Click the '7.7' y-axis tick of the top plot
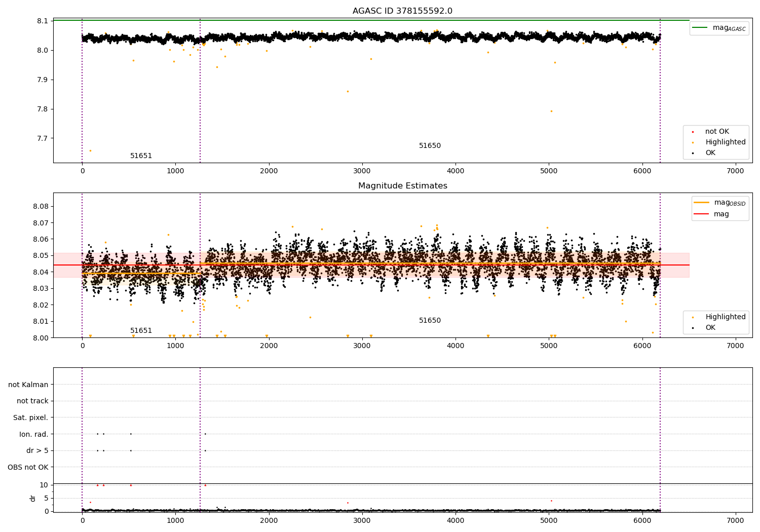The image size is (760, 532). point(43,138)
